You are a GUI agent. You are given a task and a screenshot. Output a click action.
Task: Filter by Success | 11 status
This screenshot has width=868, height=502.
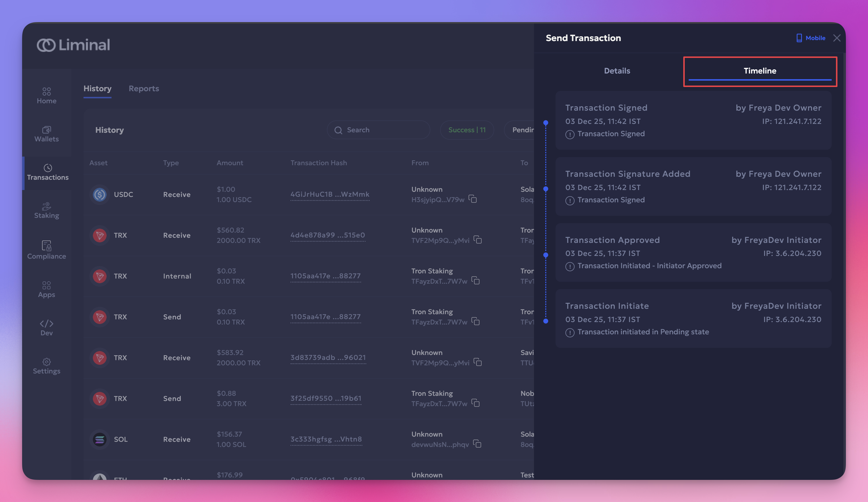point(467,130)
